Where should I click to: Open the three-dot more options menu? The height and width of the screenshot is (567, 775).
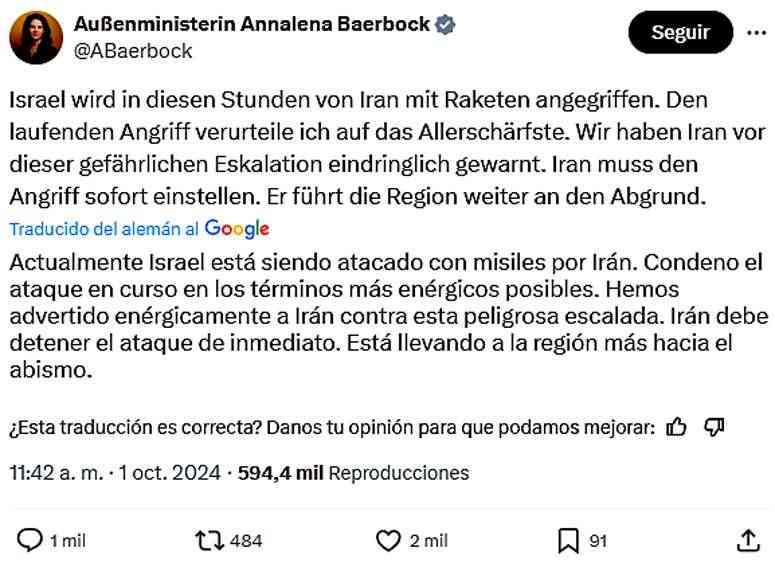point(755,32)
